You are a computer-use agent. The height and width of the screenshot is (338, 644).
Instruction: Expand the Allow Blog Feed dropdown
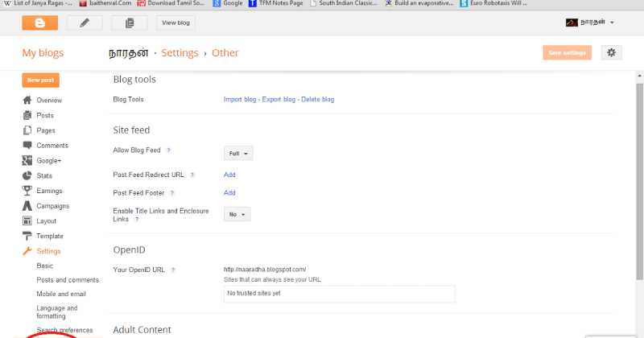point(239,153)
